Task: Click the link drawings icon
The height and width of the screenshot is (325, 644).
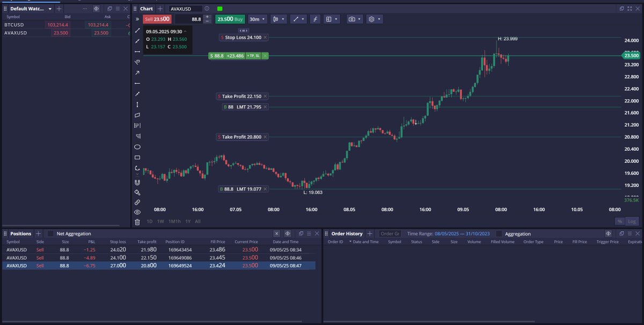Action: (x=137, y=202)
